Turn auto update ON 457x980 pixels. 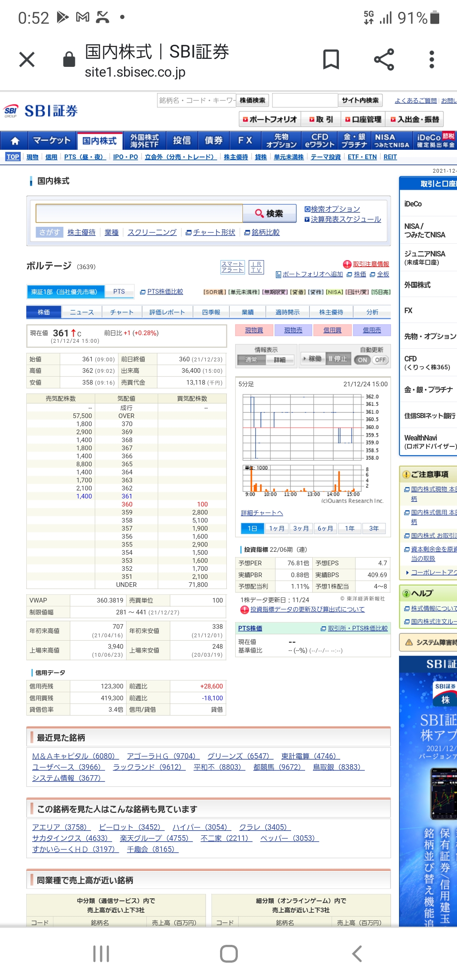tap(362, 360)
